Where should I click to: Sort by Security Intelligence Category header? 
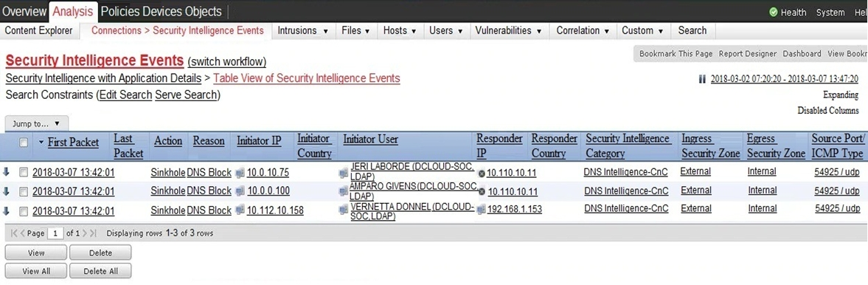[x=628, y=146]
